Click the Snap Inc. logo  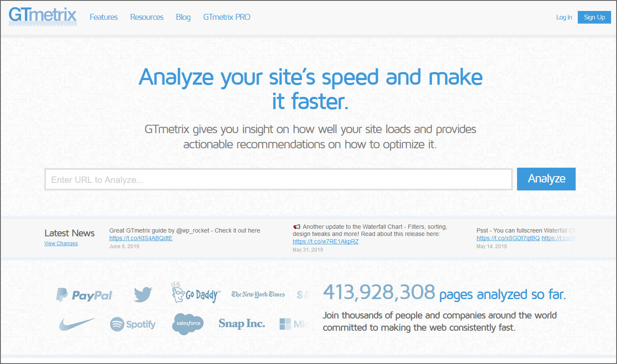click(x=242, y=324)
